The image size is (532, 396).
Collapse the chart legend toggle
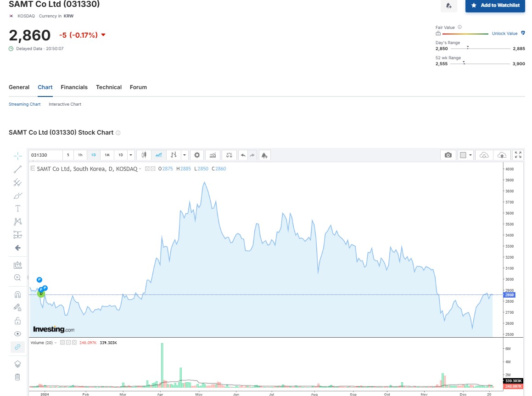pyautogui.click(x=33, y=168)
